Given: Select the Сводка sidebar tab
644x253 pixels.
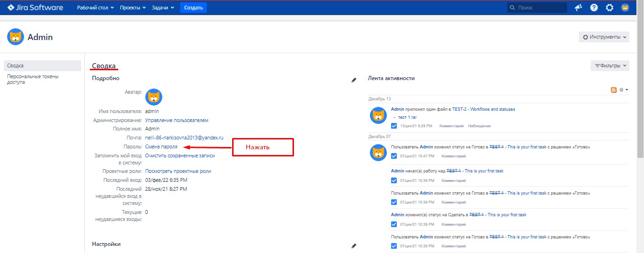Looking at the screenshot, I should [x=42, y=65].
